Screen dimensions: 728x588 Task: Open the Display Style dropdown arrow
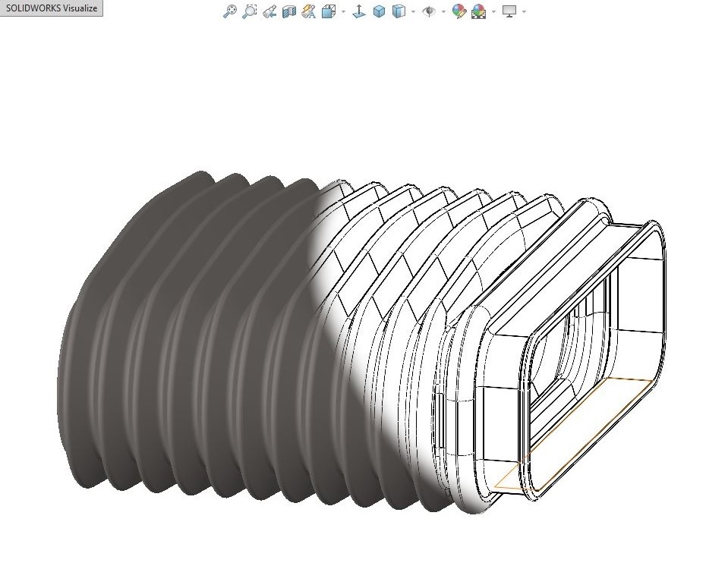point(413,11)
